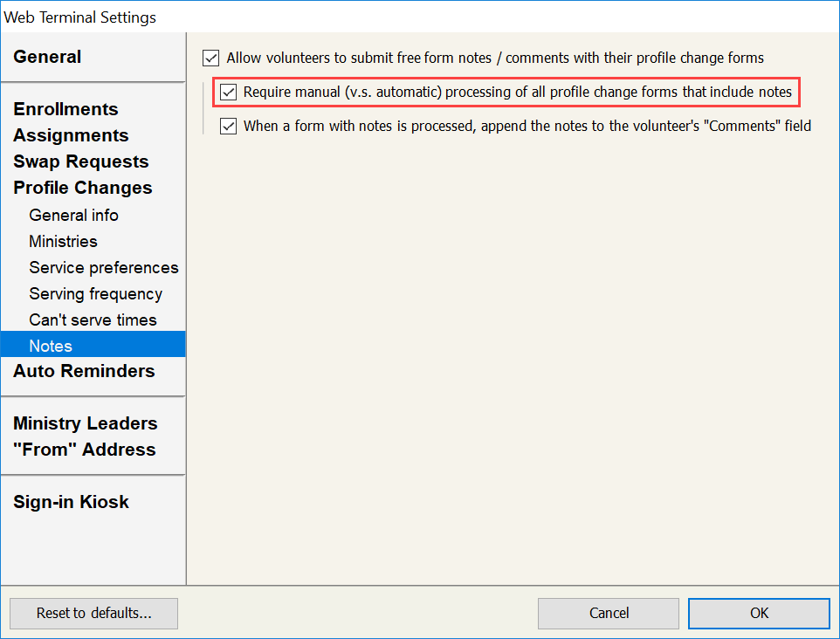Open the Can't serve times page

coord(93,319)
